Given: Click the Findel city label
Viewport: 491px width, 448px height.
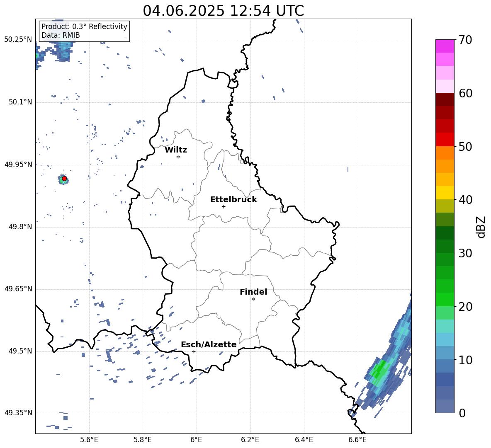Looking at the screenshot, I should [253, 292].
